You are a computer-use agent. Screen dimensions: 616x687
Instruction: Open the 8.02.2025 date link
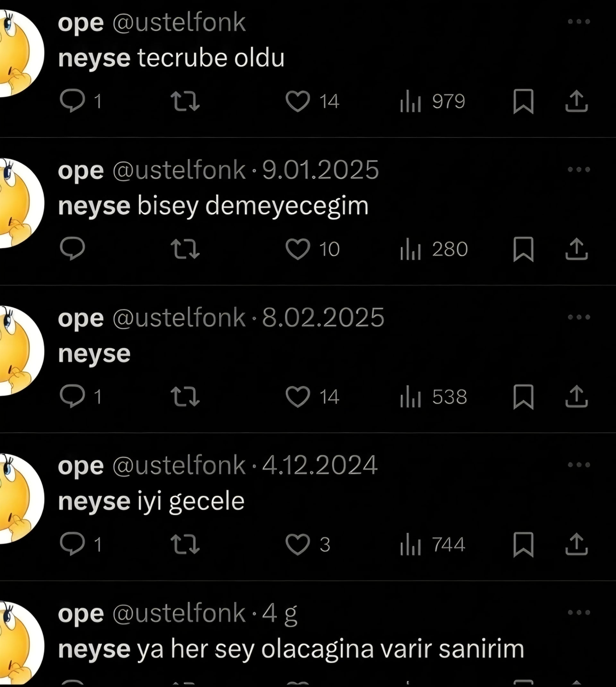(x=323, y=318)
